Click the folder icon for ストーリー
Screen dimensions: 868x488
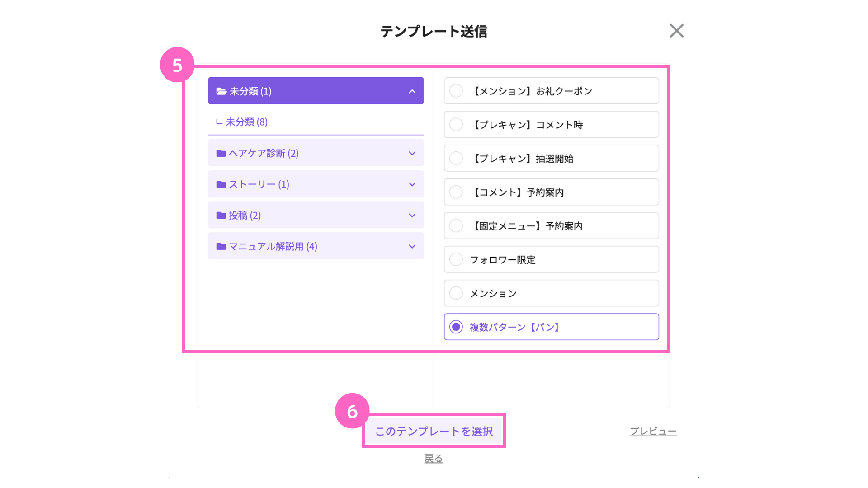221,184
